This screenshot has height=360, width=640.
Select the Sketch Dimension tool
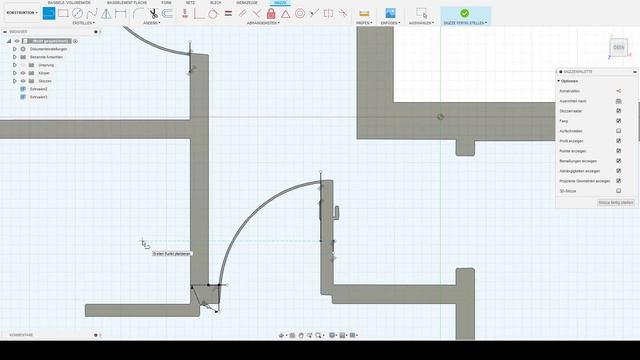tap(120, 13)
